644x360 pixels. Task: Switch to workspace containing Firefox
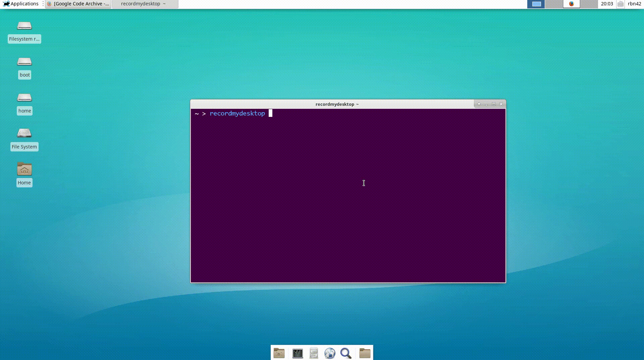pos(571,4)
